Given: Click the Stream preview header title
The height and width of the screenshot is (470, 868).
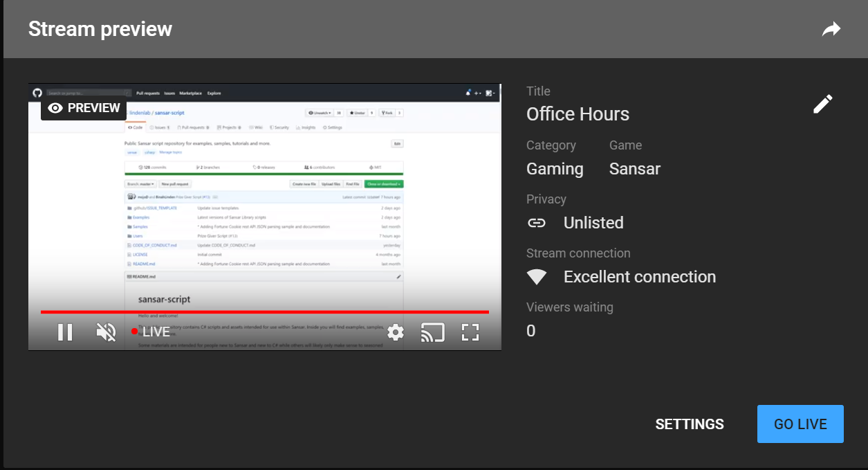Looking at the screenshot, I should click(100, 29).
